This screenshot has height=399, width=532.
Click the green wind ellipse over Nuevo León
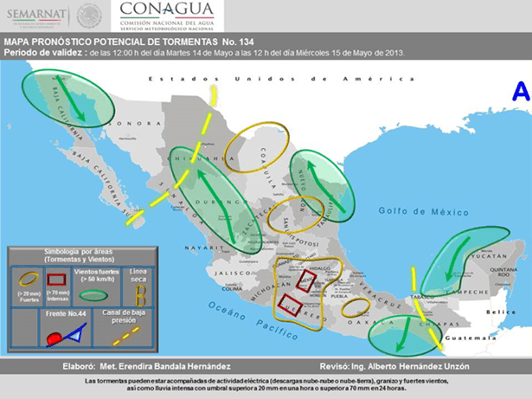322,186
